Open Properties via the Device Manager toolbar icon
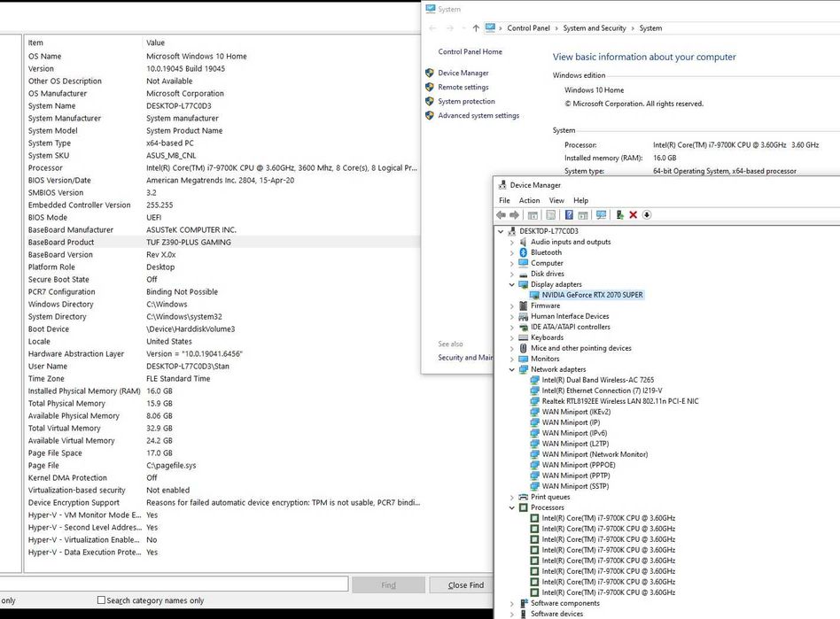840x619 pixels. 551,214
